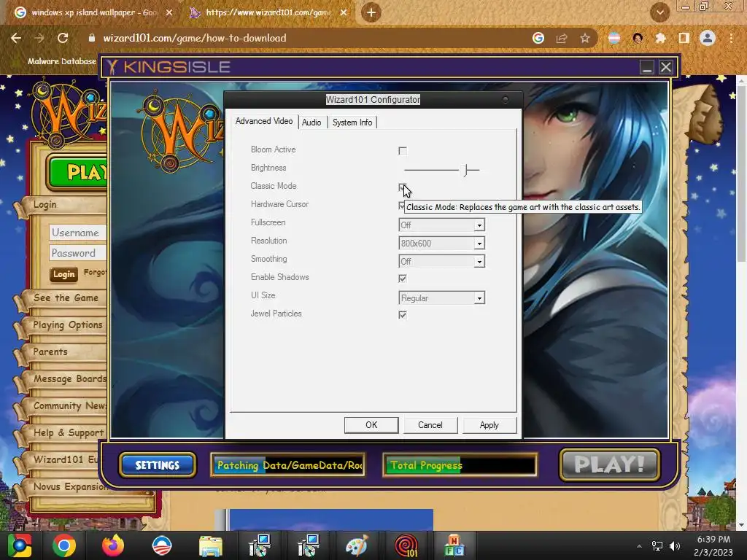747x560 pixels.
Task: Open the See the Game link
Action: point(66,297)
